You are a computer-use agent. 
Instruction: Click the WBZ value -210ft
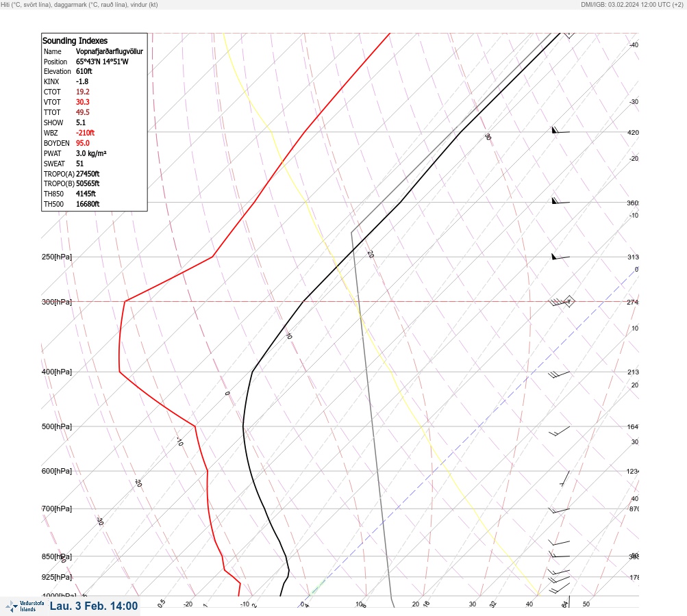tap(85, 133)
